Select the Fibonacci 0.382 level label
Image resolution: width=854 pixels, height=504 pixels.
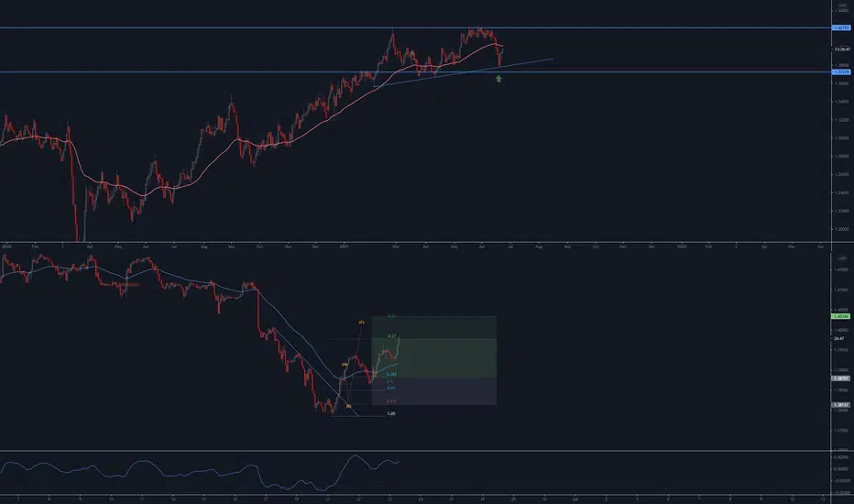point(391,374)
